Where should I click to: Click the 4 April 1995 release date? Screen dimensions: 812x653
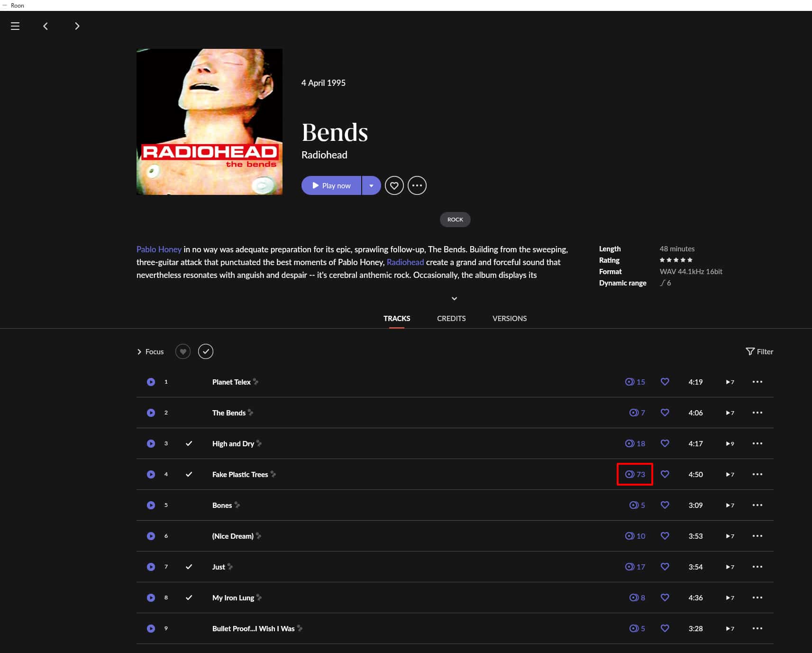[x=323, y=83]
